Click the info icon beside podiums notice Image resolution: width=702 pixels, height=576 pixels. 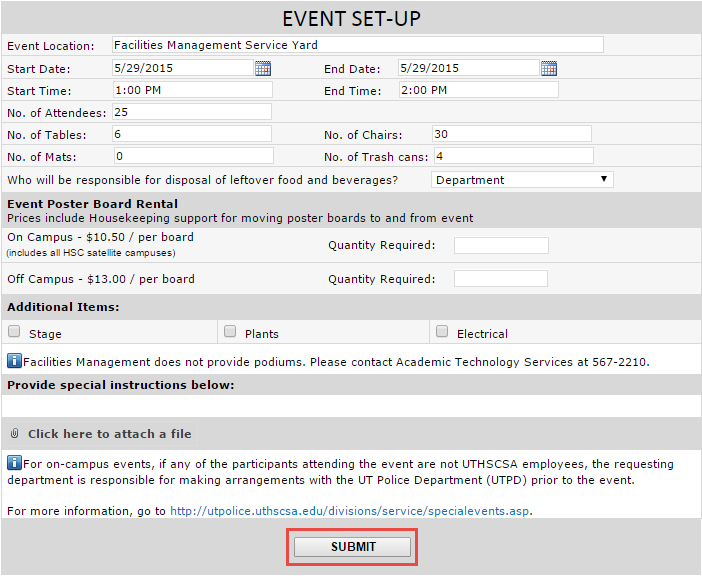pos(14,361)
